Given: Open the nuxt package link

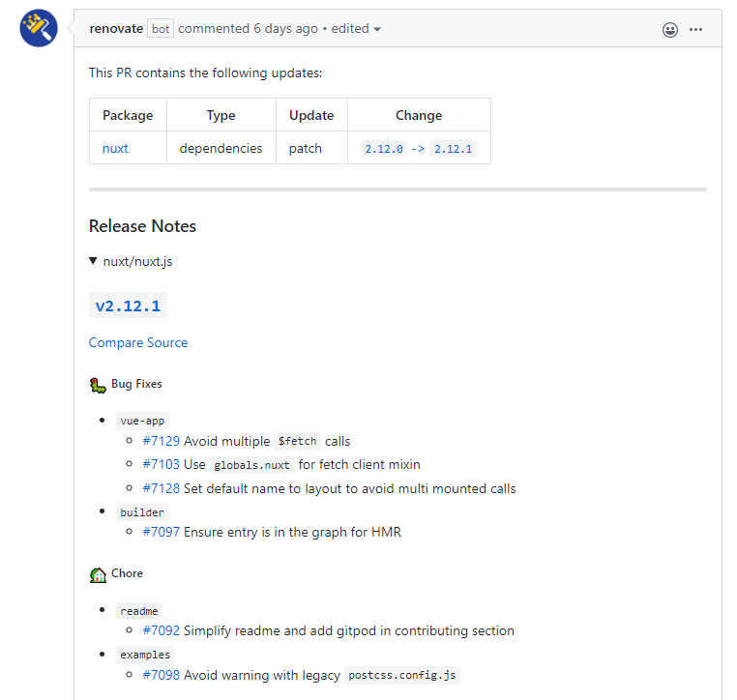Looking at the screenshot, I should click(x=115, y=149).
